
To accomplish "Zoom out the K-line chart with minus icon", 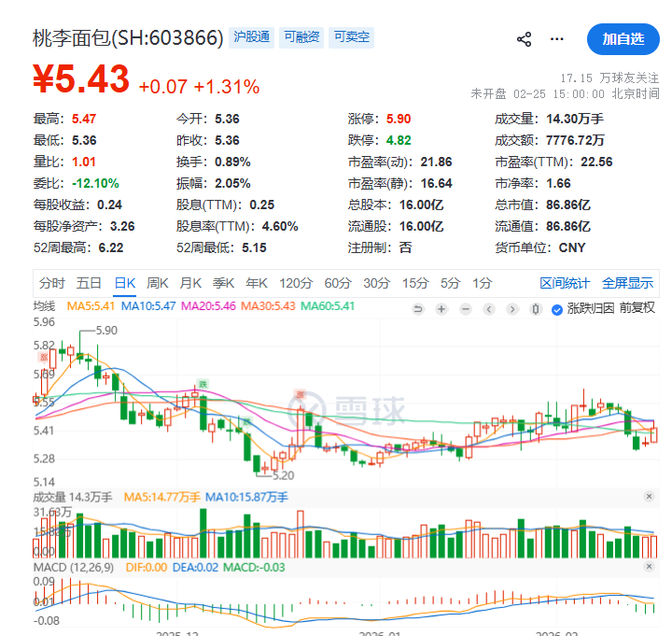I will click(x=464, y=309).
